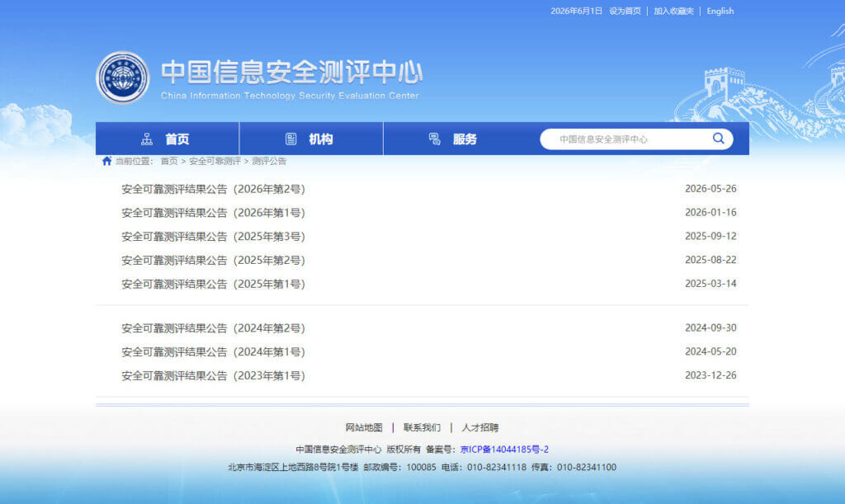Click the date 2026-05-26

click(710, 188)
